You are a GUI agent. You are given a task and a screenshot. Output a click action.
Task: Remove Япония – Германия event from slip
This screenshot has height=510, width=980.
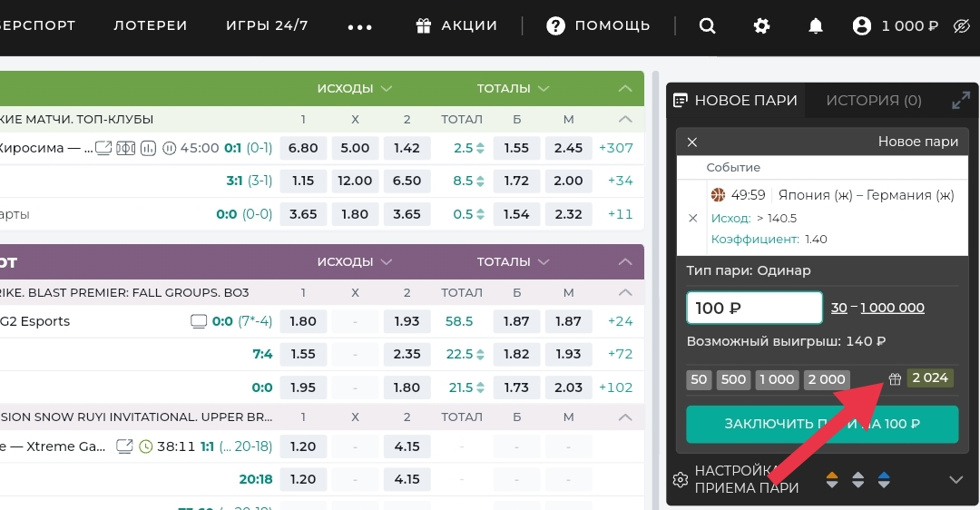click(x=693, y=218)
